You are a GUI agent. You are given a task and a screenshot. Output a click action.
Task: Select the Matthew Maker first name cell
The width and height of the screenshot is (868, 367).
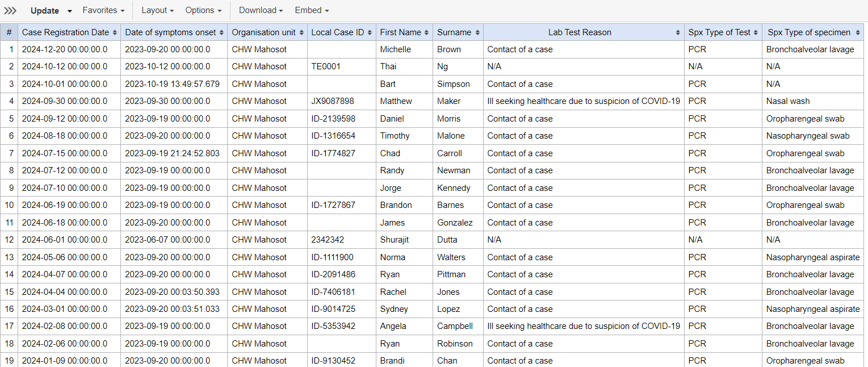(x=404, y=101)
